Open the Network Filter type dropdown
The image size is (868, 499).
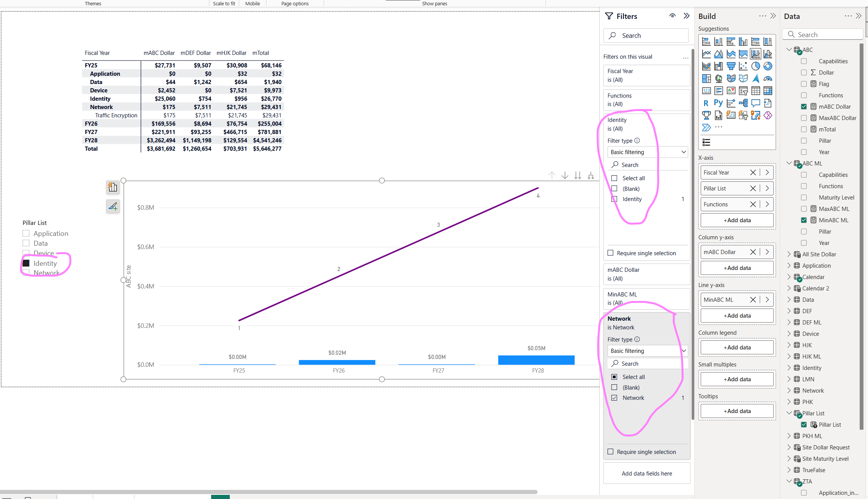648,351
